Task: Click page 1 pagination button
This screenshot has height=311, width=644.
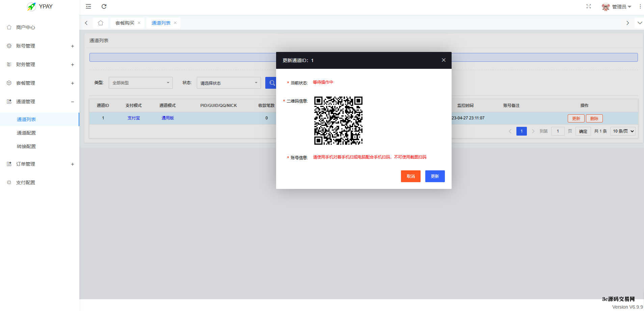Action: [521, 131]
